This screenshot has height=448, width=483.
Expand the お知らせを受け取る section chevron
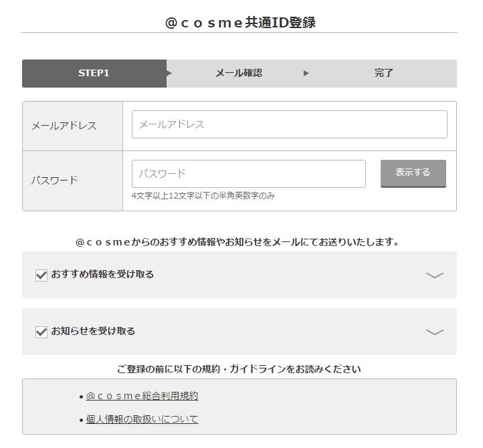pyautogui.click(x=434, y=332)
